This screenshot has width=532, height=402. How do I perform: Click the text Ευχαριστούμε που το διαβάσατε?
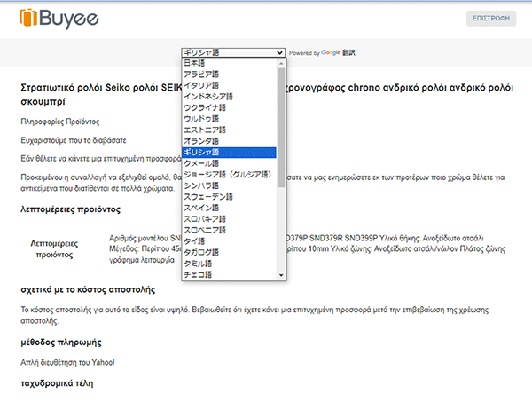(x=74, y=140)
